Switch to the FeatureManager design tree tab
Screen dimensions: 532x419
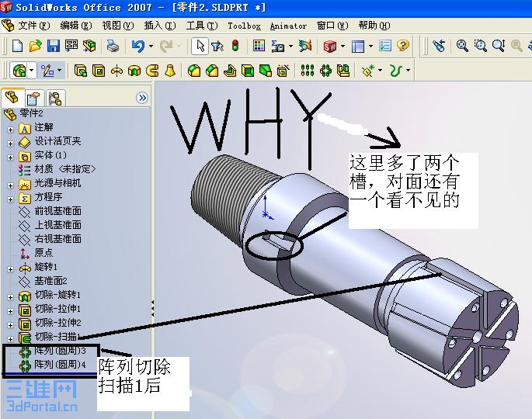click(x=13, y=98)
